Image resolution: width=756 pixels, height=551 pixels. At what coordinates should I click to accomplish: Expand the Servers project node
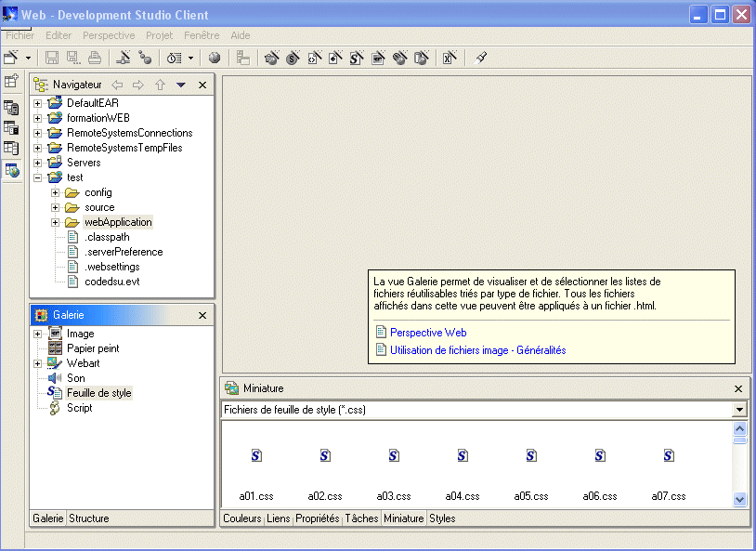[37, 164]
